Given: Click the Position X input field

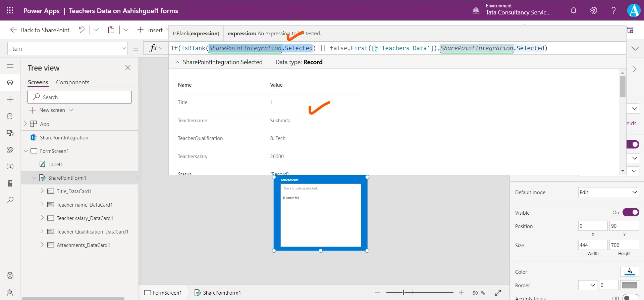Looking at the screenshot, I should pos(593,226).
